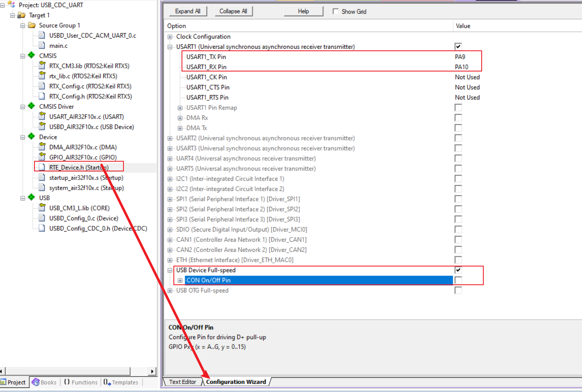Select the USBD_Config_CDC_0.h file in tree
This screenshot has width=582, height=392.
(x=98, y=228)
